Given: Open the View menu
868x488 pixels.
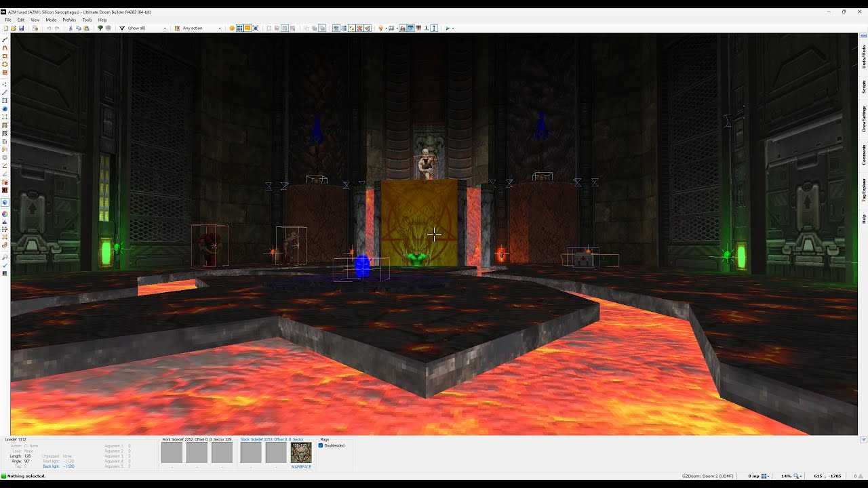Looking at the screenshot, I should tap(35, 20).
